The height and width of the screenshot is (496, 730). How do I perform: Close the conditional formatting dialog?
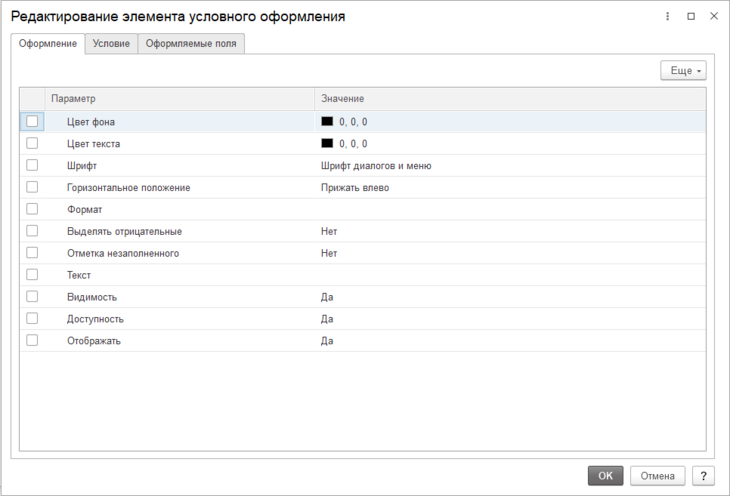point(713,17)
